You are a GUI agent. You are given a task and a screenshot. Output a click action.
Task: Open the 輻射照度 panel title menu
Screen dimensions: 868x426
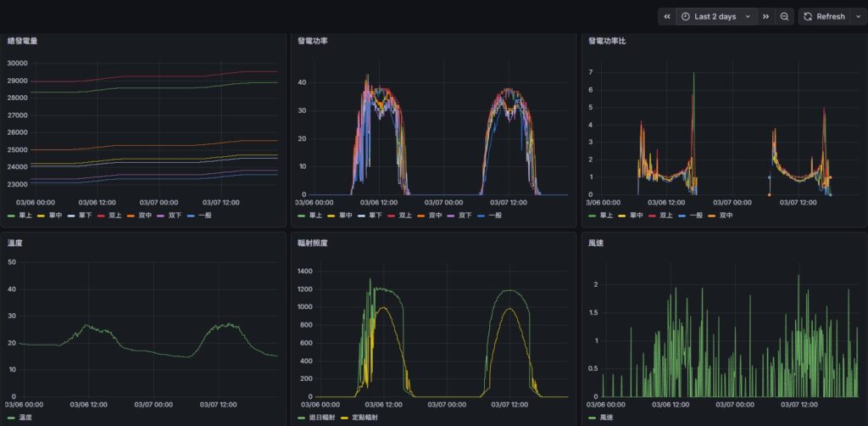(312, 243)
